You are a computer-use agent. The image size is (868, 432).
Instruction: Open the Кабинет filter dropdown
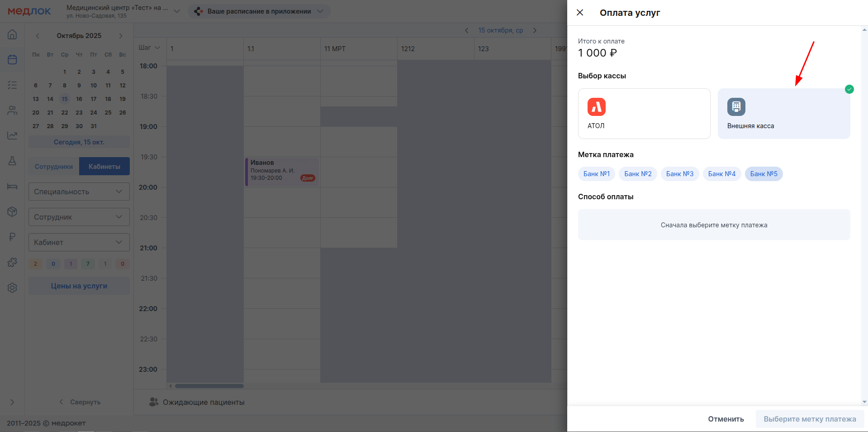pyautogui.click(x=79, y=242)
